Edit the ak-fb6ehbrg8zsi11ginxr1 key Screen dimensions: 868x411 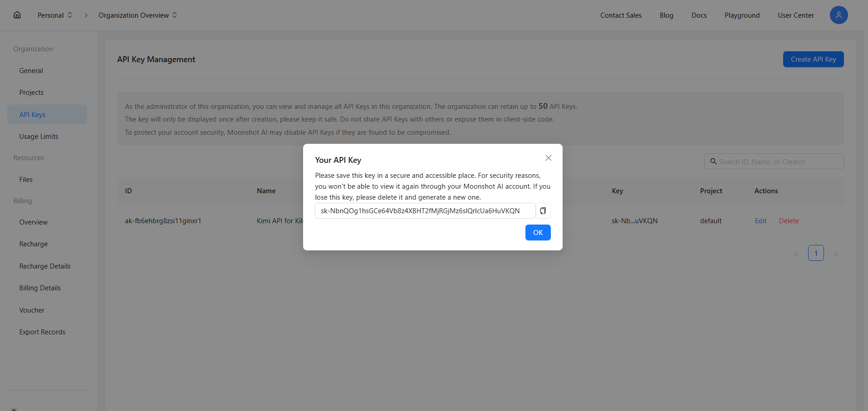(x=760, y=221)
